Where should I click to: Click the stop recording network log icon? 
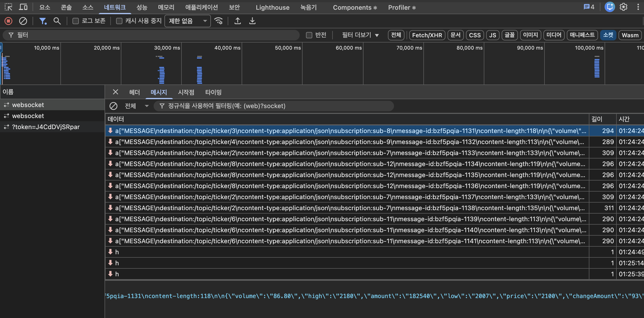[8, 21]
